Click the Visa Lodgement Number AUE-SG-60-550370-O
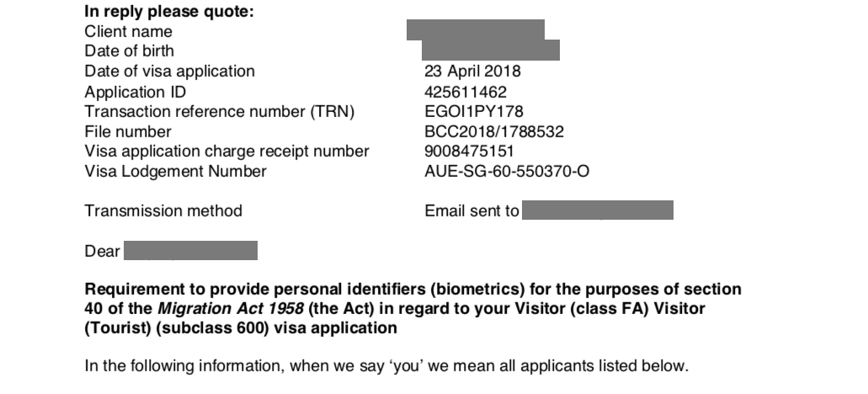 507,172
